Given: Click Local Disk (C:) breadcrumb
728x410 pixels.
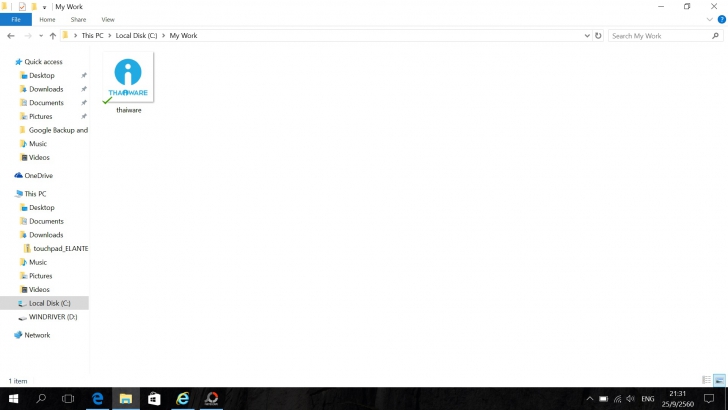Looking at the screenshot, I should [136, 35].
